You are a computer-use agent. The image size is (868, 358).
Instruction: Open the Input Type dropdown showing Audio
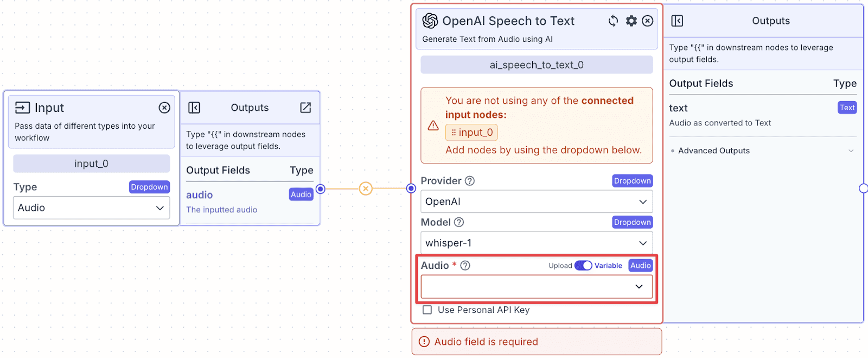(x=91, y=208)
